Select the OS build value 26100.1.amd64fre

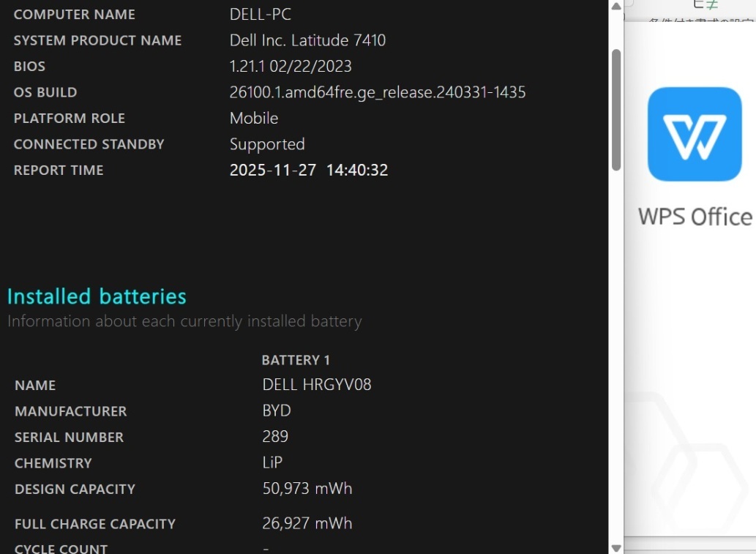(378, 92)
